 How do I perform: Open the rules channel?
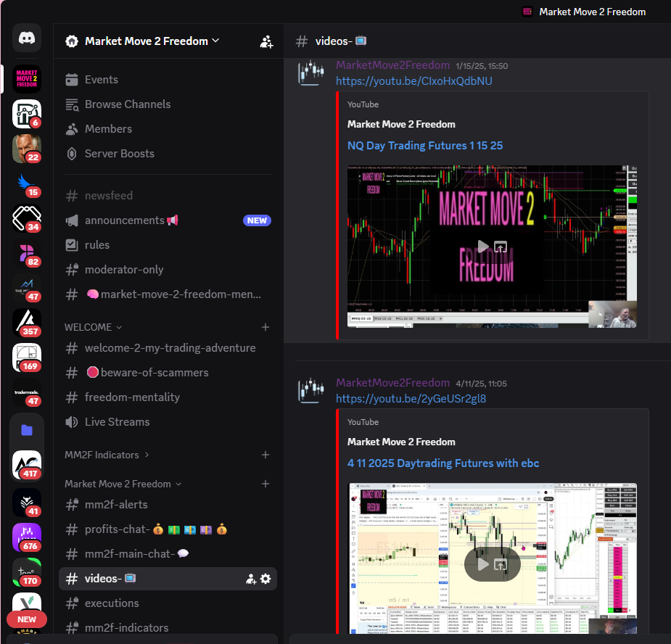tap(168, 244)
